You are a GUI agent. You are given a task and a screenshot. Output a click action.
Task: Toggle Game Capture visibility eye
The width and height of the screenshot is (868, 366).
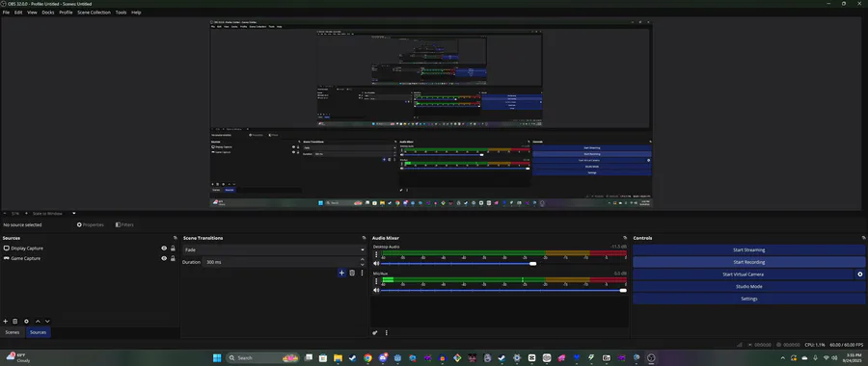(x=164, y=258)
